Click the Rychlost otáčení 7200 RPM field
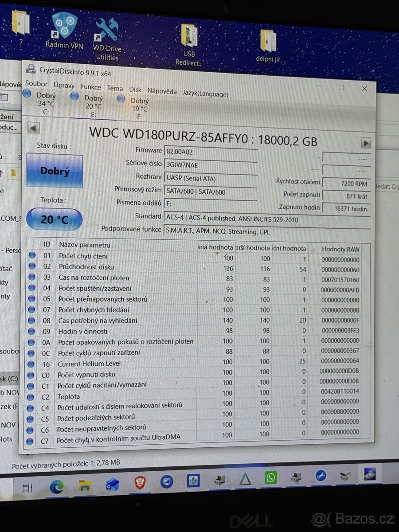 click(346, 183)
